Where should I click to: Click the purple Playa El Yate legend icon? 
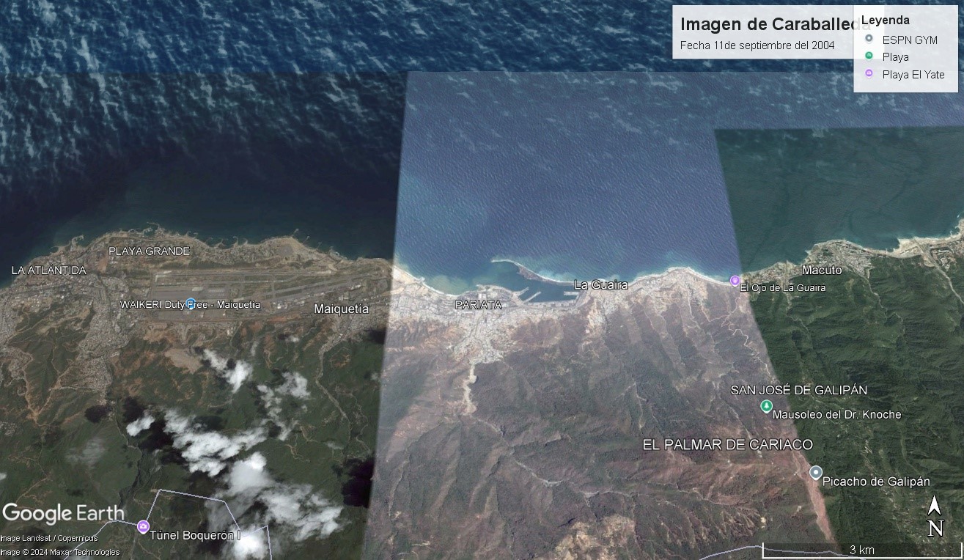click(x=869, y=74)
